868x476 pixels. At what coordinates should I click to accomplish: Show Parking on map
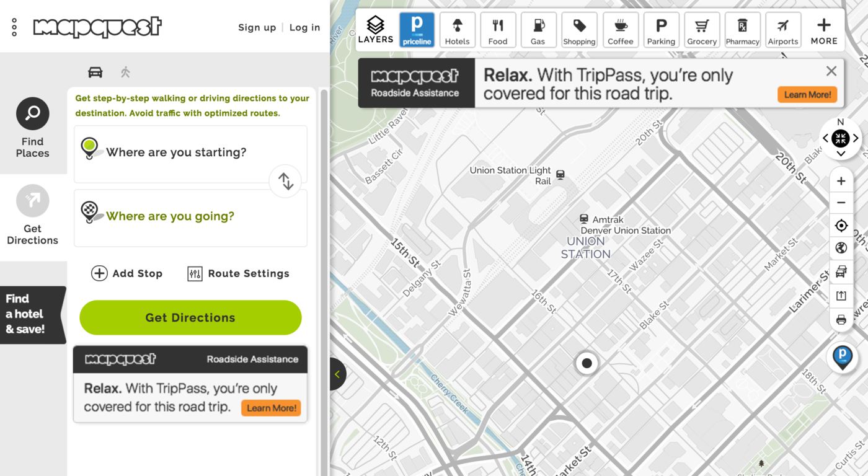(661, 30)
